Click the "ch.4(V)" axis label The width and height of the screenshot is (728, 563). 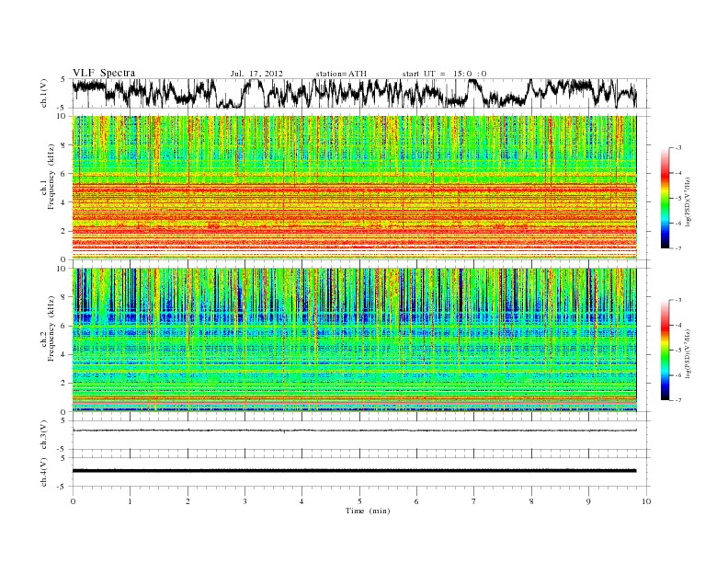pos(43,472)
